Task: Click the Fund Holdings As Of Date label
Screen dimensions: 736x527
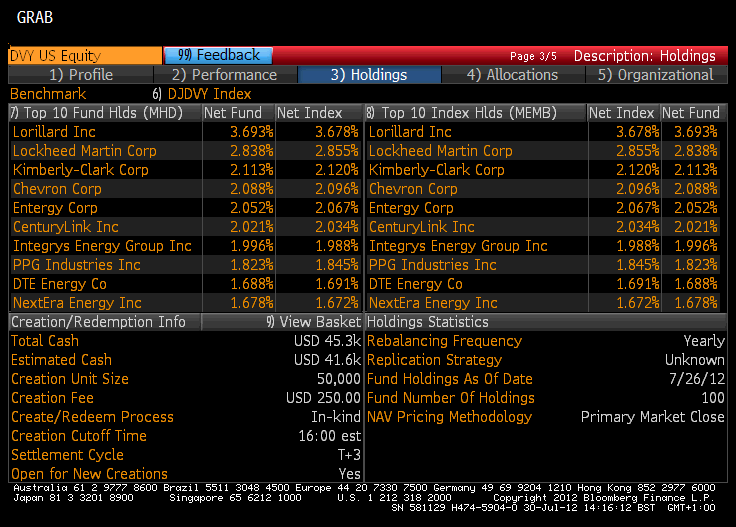Action: coord(450,379)
